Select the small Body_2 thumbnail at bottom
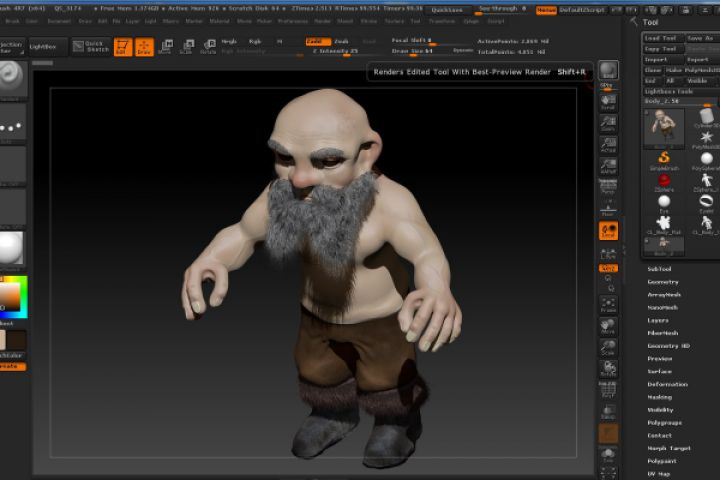The height and width of the screenshot is (480, 720). point(664,246)
